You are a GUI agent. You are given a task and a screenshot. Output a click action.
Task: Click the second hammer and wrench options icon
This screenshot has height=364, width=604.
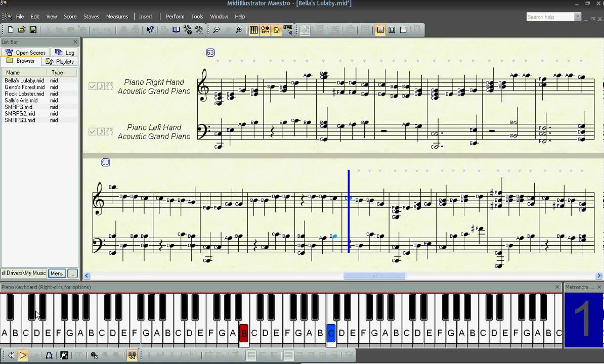[199, 30]
